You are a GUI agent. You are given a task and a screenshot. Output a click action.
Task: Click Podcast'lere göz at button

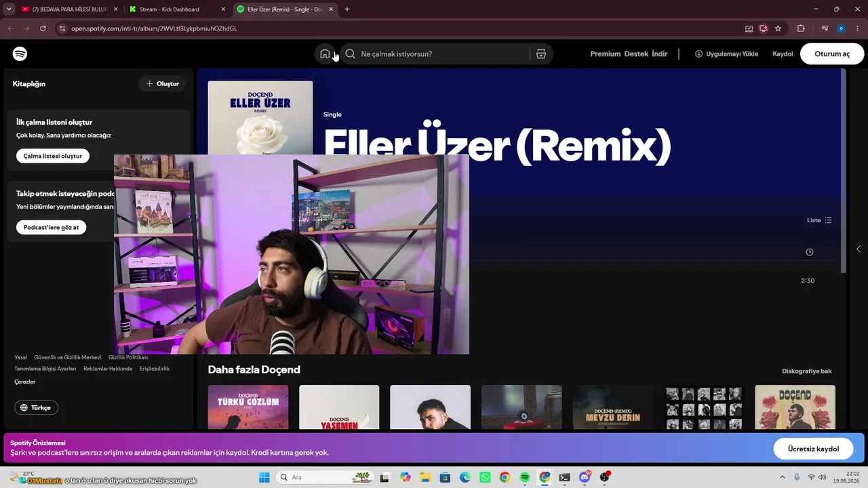[x=52, y=227]
